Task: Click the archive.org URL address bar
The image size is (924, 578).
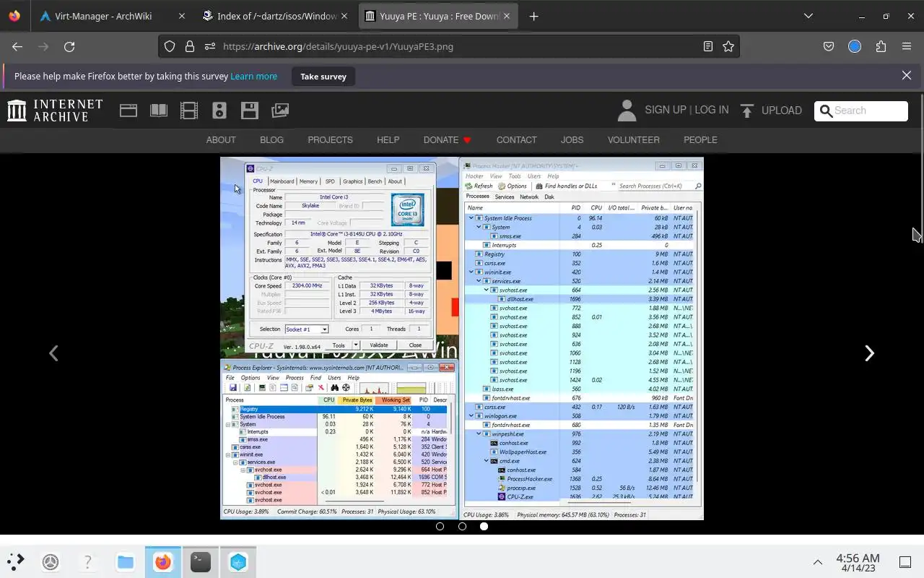Action: [449, 46]
